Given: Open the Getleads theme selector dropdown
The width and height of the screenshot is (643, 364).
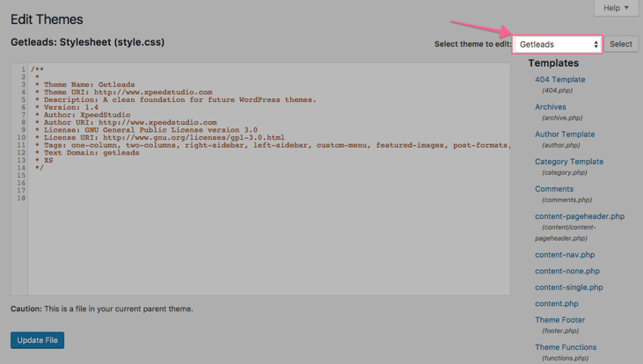Looking at the screenshot, I should pos(558,44).
